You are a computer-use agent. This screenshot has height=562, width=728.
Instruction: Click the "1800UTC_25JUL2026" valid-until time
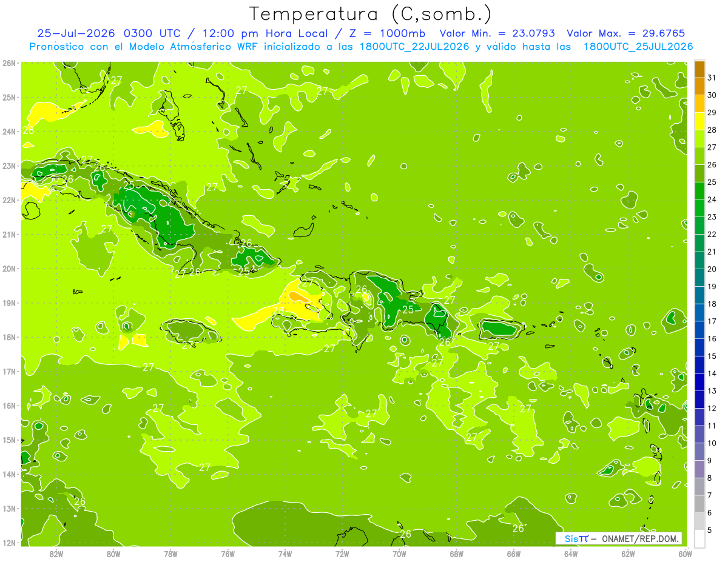(x=638, y=47)
